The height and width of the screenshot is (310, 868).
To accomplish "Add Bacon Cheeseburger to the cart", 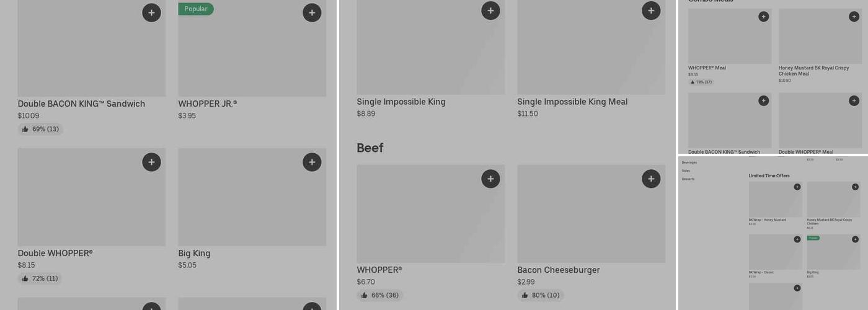I will [651, 179].
